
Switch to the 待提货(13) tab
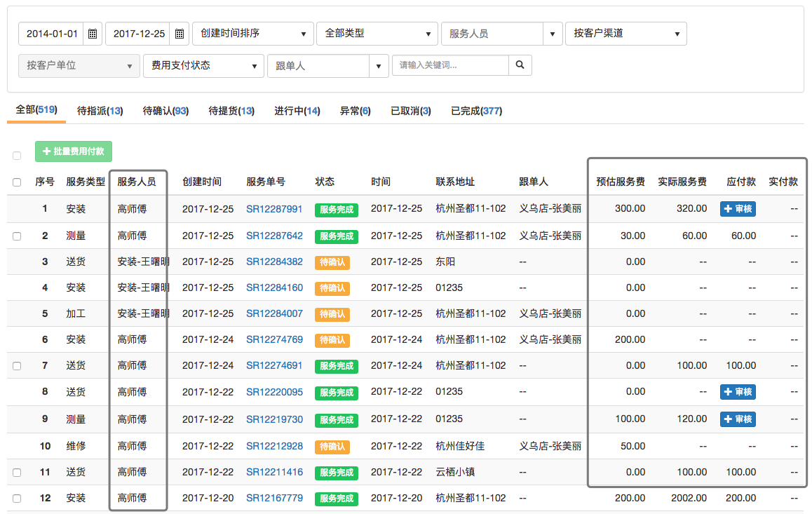pyautogui.click(x=231, y=111)
